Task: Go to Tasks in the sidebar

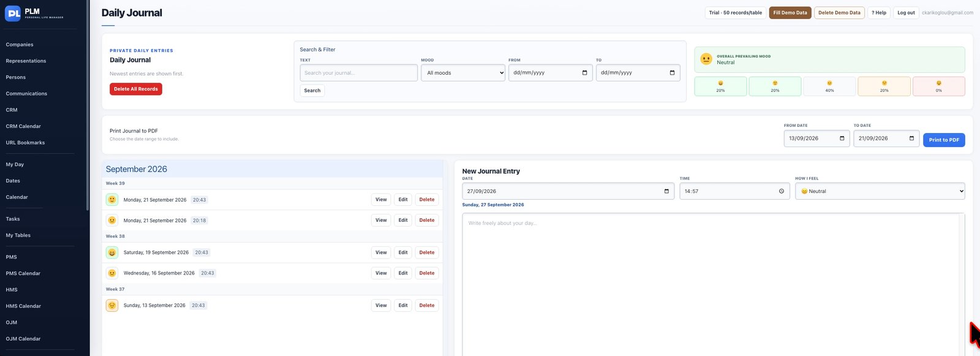Action: tap(13, 219)
